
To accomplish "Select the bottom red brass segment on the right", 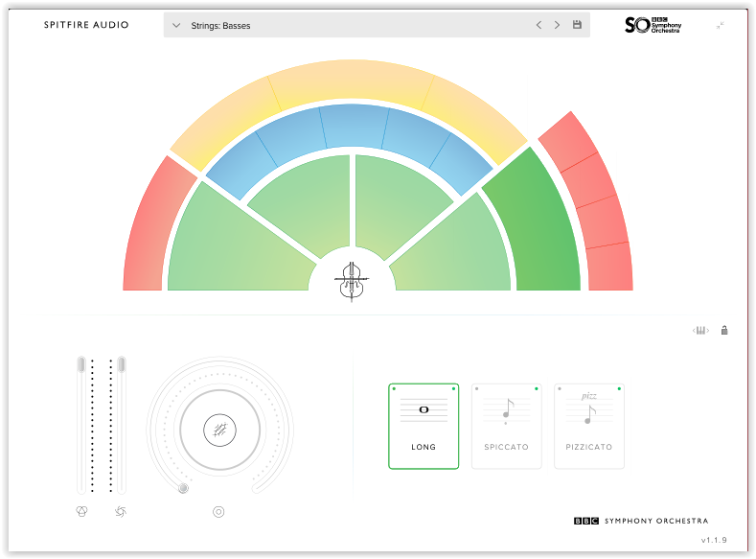I will 610,267.
